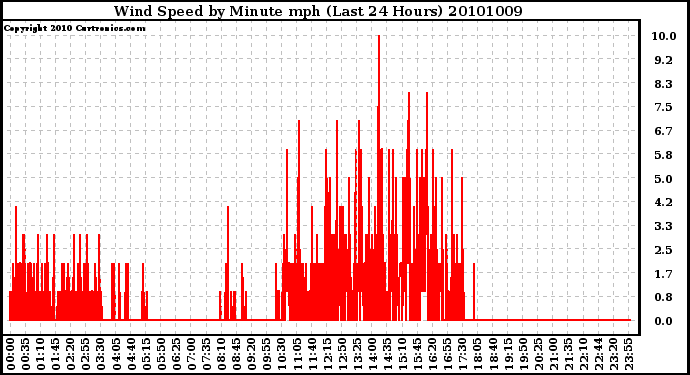Image resolution: width=690 pixels, height=375 pixels.
Task: Click the 19:50 time axis label
Action: click(x=522, y=355)
